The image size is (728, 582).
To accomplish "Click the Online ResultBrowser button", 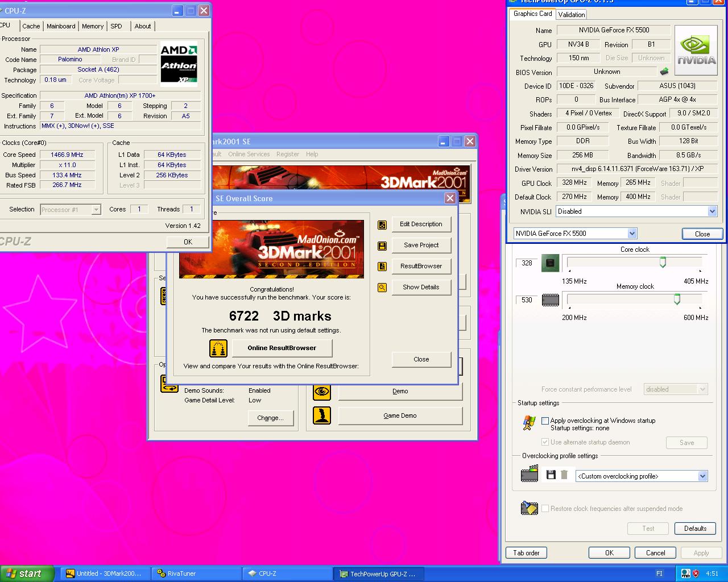I will (282, 348).
